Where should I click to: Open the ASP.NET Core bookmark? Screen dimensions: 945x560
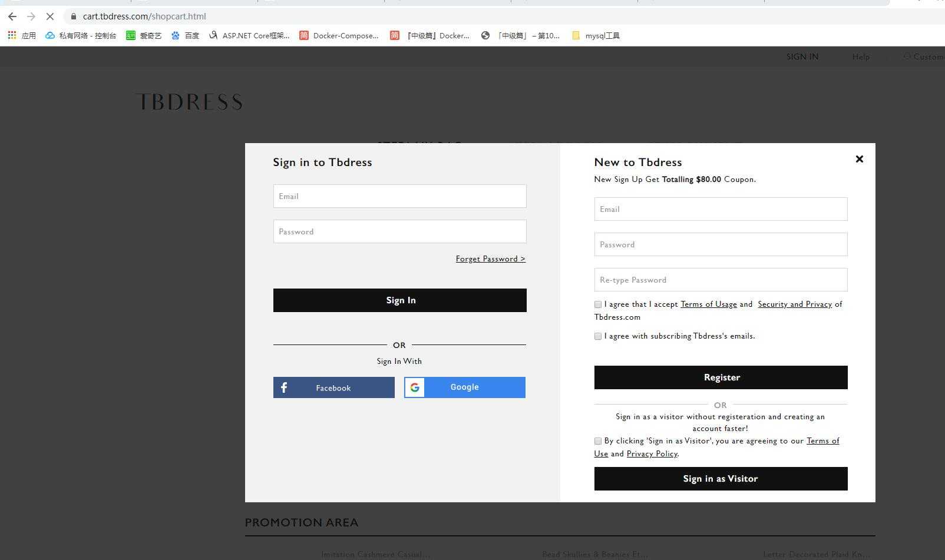(249, 35)
